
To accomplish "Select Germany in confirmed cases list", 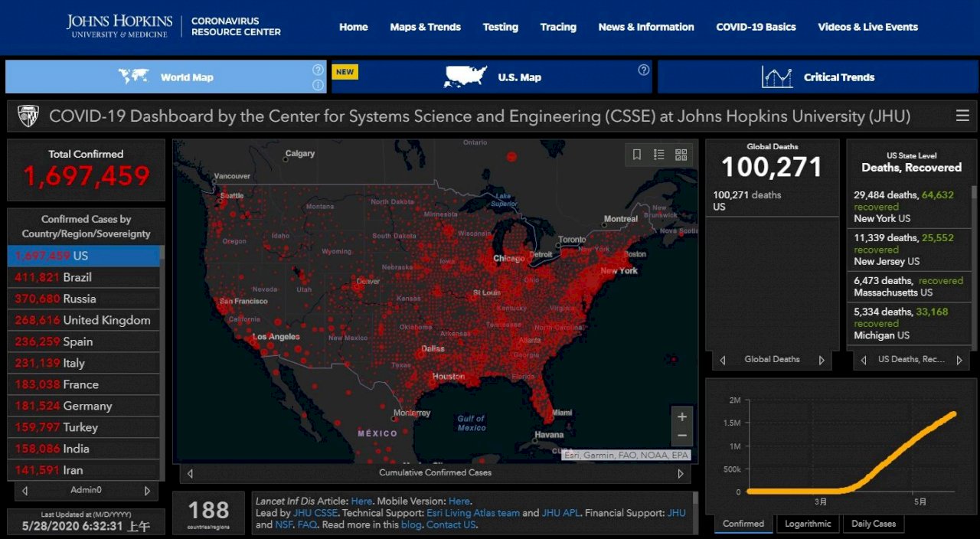I will click(x=83, y=406).
